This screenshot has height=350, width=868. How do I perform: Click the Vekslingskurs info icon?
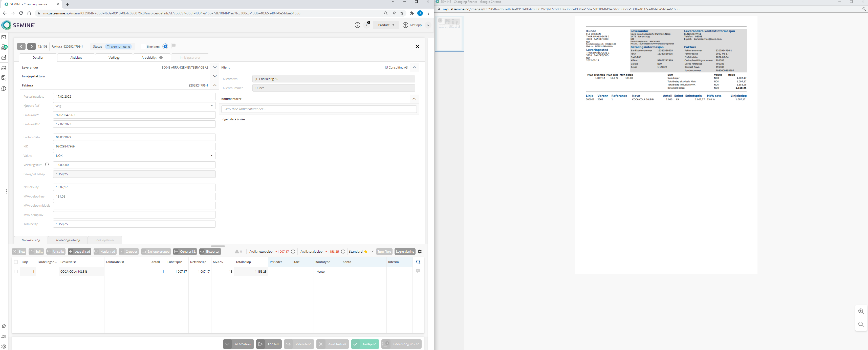47,165
